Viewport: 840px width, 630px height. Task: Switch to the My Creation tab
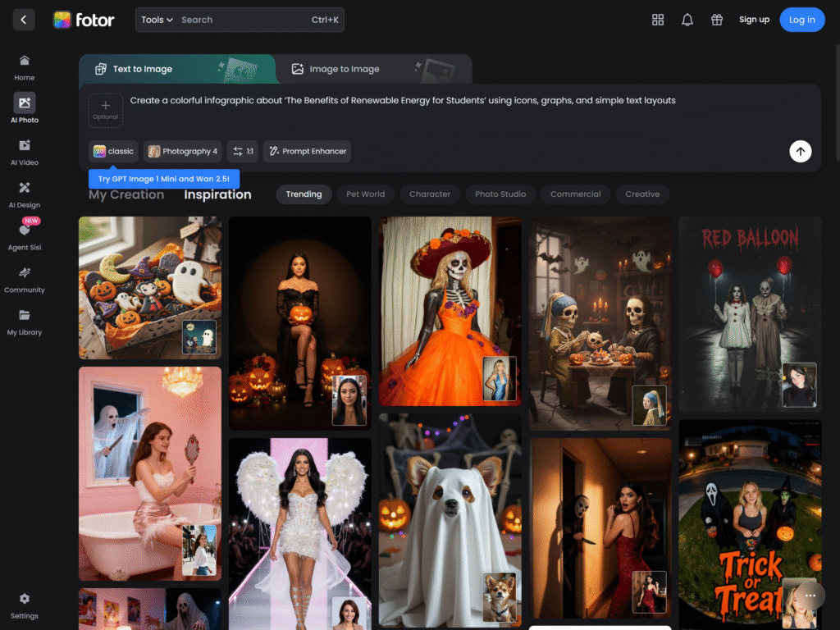point(126,194)
